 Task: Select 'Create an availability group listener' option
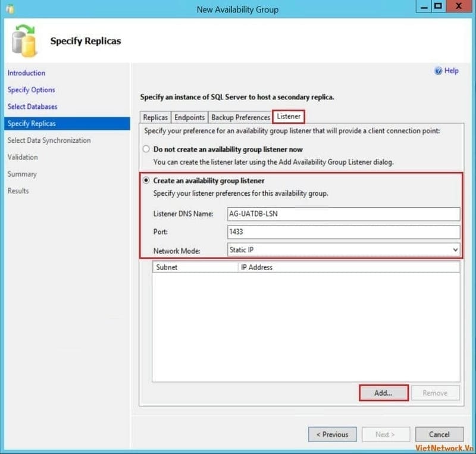pyautogui.click(x=146, y=180)
